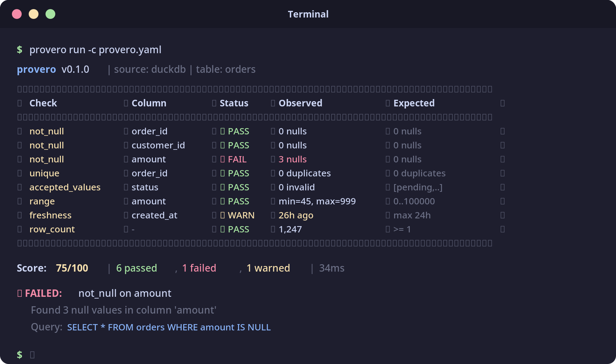616x364 pixels.
Task: Click the SQL query SELECT statement link
Action: click(x=169, y=327)
